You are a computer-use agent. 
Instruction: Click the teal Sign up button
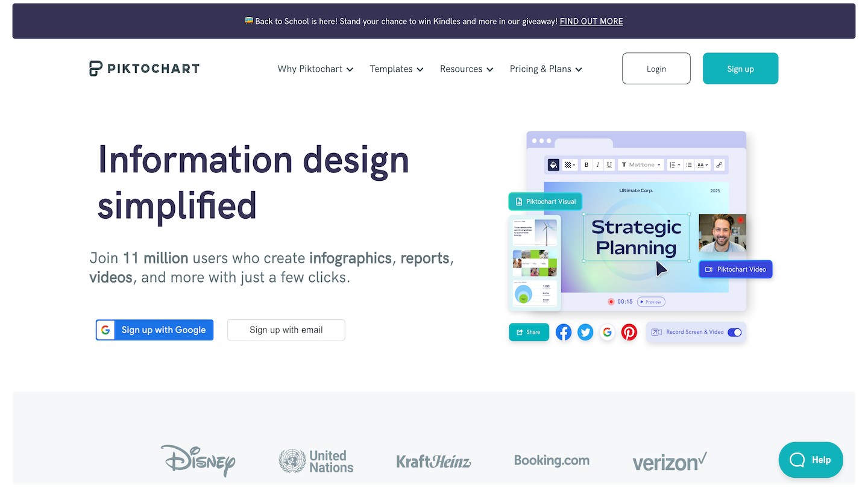click(x=740, y=68)
